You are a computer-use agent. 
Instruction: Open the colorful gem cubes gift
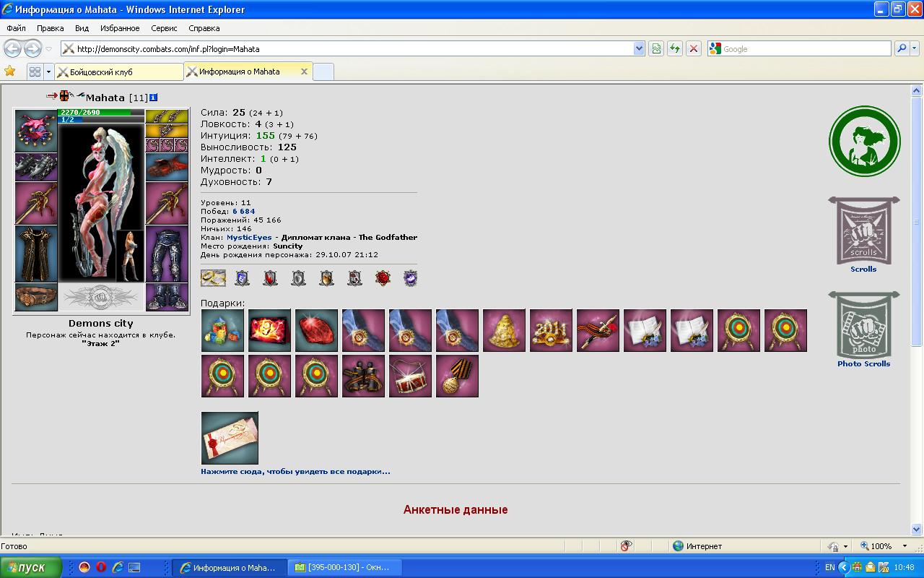[222, 331]
